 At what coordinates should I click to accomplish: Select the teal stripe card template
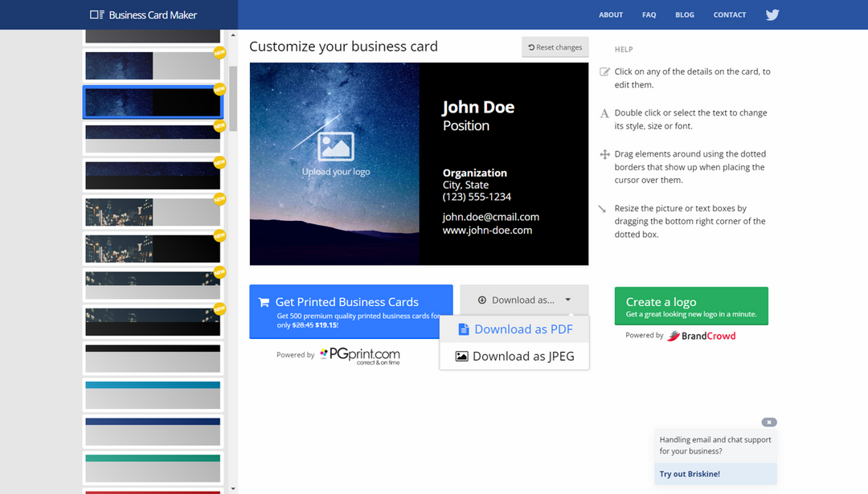153,467
